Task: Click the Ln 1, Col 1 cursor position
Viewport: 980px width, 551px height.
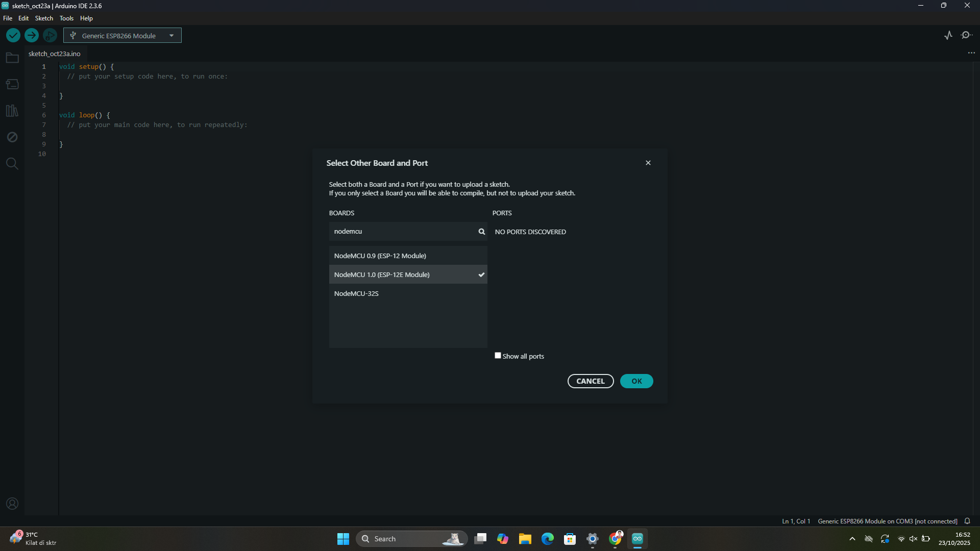Action: click(x=796, y=521)
